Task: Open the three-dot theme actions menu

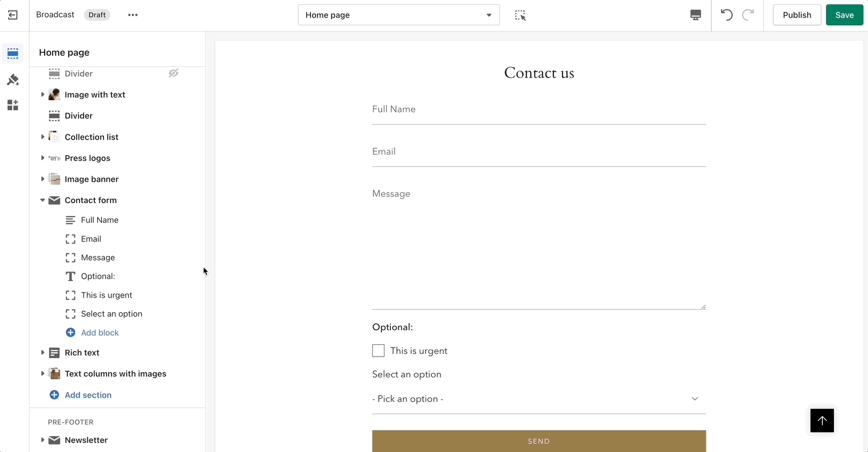Action: (x=133, y=15)
